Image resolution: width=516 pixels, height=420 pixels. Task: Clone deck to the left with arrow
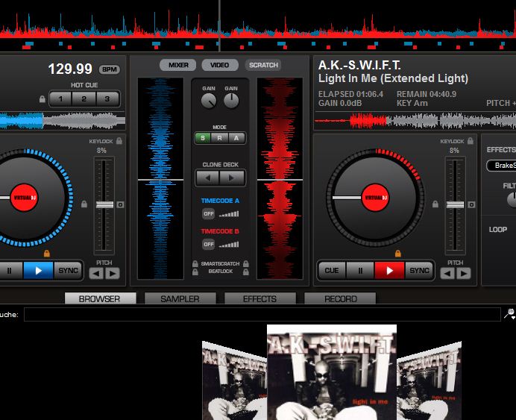click(x=207, y=178)
